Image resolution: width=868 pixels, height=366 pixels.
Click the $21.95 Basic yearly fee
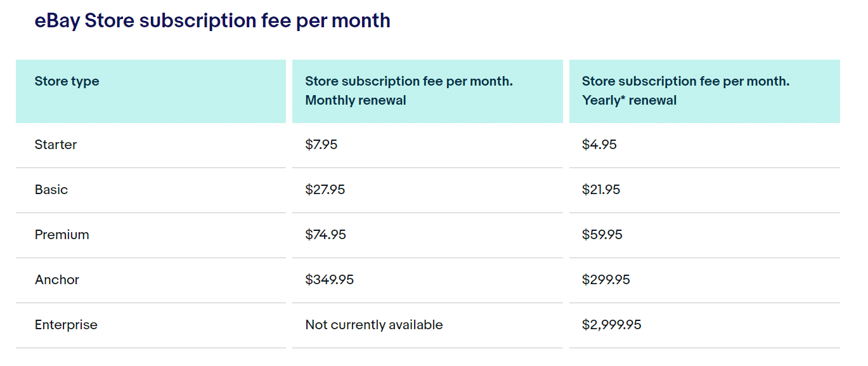pos(601,190)
